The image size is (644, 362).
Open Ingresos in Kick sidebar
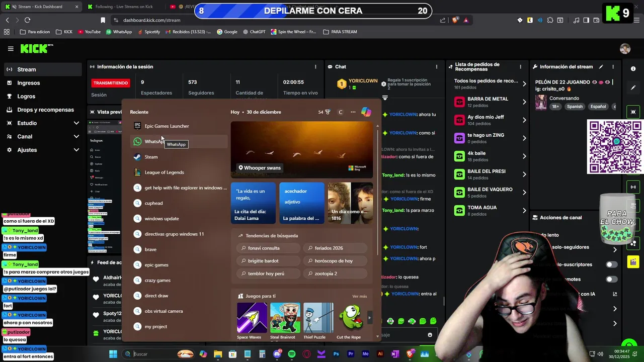pos(43,83)
